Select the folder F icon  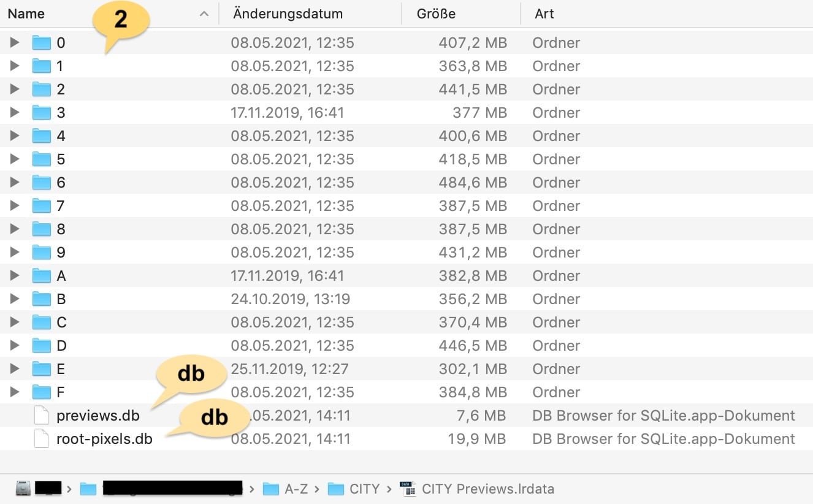tap(41, 392)
